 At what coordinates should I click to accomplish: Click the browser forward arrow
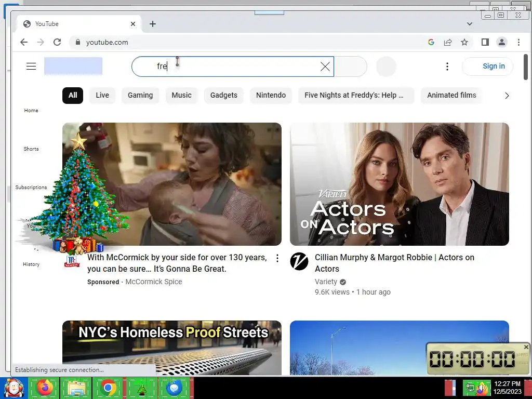tap(41, 42)
